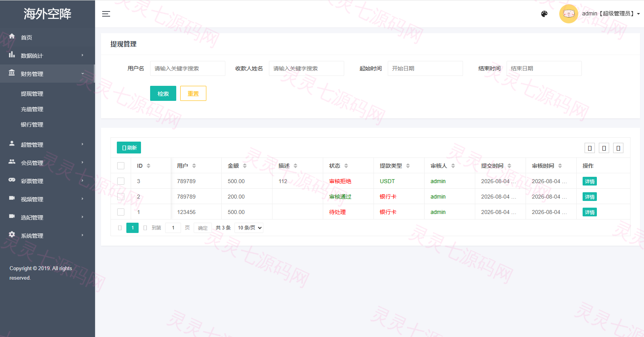
Task: Open 银行管理 in the sidebar
Action: point(32,125)
